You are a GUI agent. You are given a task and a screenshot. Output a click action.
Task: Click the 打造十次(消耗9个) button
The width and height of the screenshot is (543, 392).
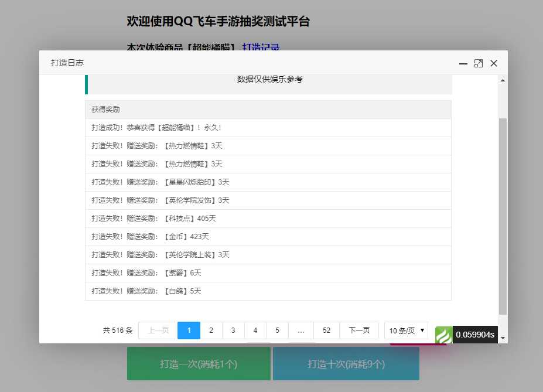tap(346, 364)
